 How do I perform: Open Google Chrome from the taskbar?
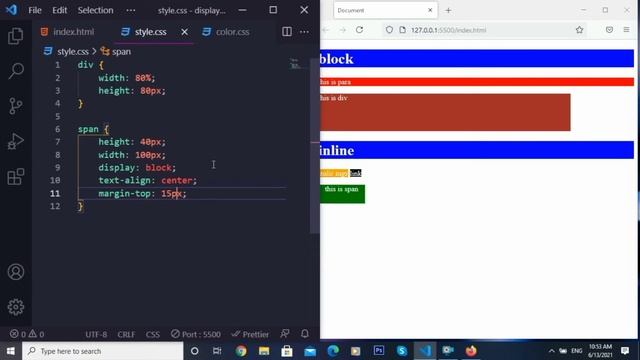241,351
